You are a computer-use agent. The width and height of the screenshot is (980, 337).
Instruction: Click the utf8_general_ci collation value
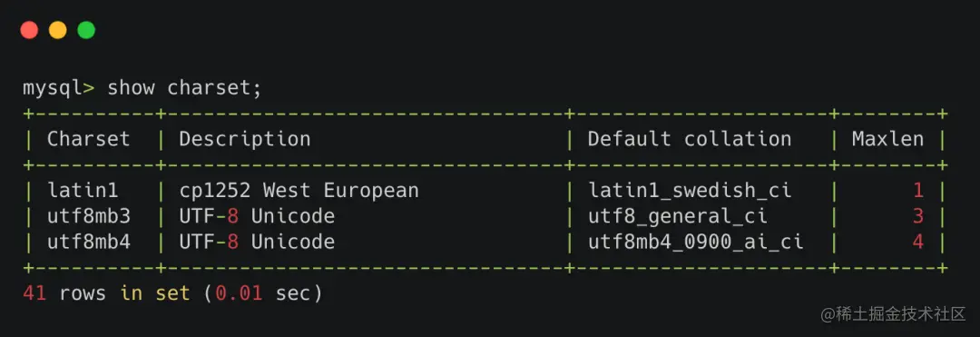pyautogui.click(x=678, y=216)
